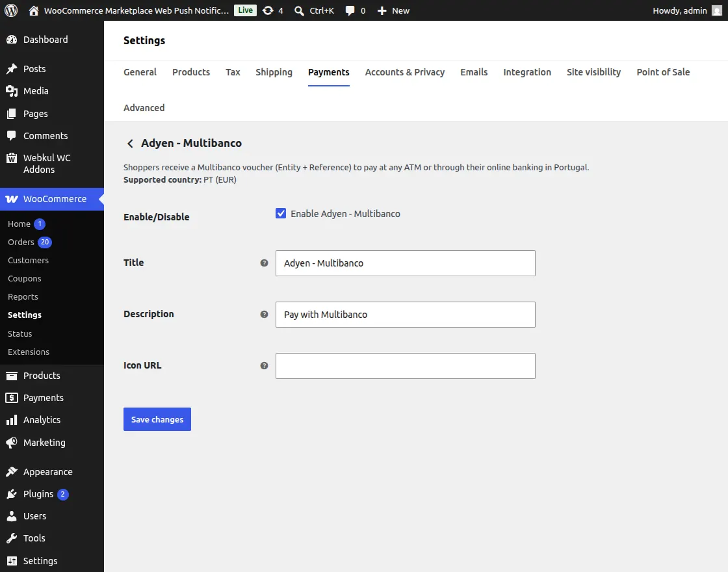Image resolution: width=728 pixels, height=572 pixels.
Task: Switch to the Products settings tab
Action: coord(191,72)
